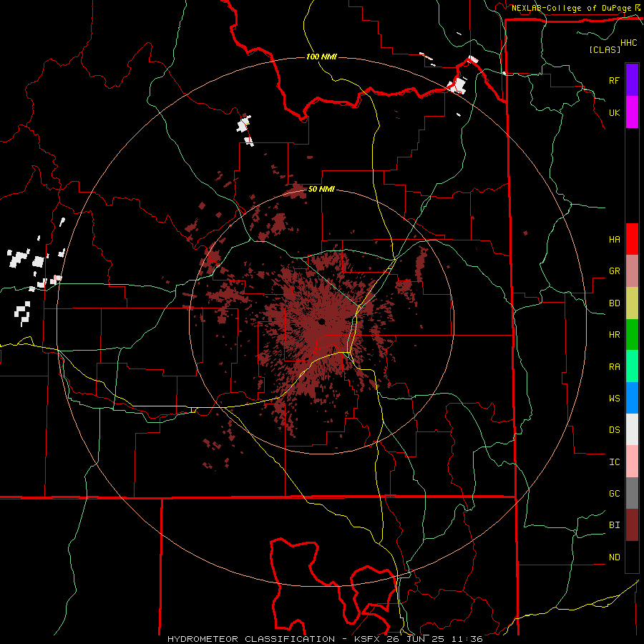Select the WS blue legend swatch
Screen dimensions: 644x644
[x=632, y=398]
